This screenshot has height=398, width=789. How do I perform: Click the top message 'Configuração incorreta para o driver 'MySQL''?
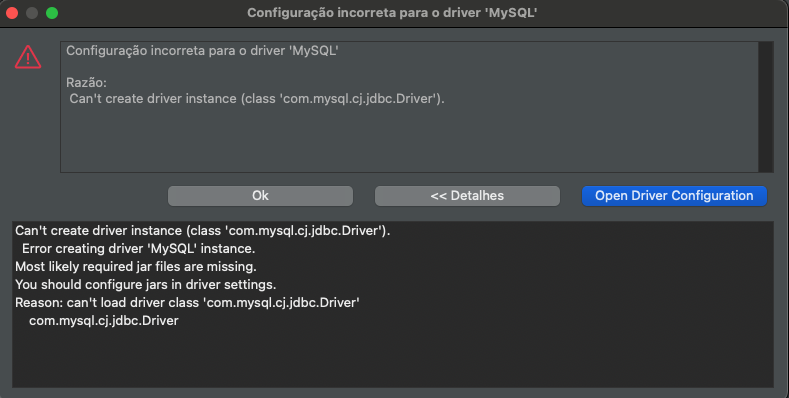202,51
